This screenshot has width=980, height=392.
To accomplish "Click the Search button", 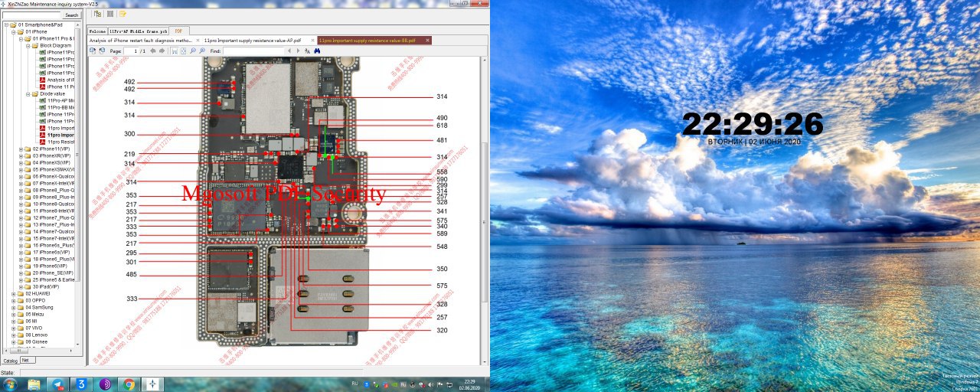I will [x=71, y=15].
